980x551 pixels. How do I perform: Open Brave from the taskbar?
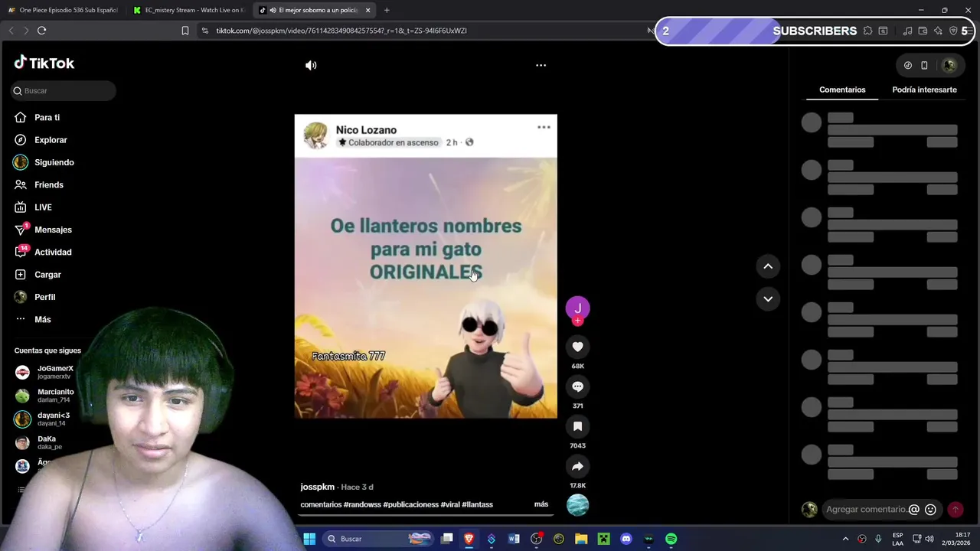[469, 539]
